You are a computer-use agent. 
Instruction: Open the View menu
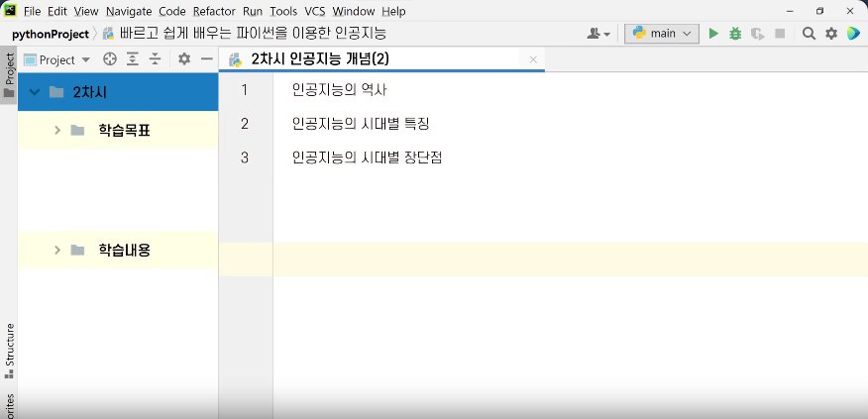pos(86,11)
